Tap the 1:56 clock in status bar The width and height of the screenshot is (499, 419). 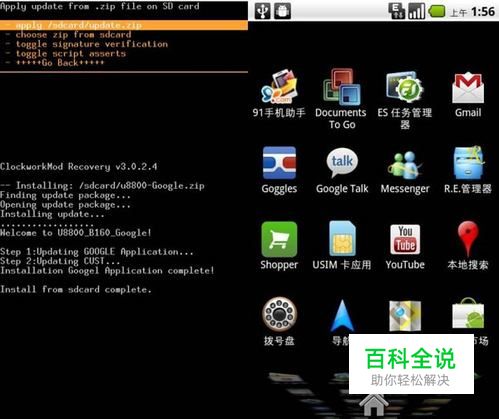coord(483,12)
